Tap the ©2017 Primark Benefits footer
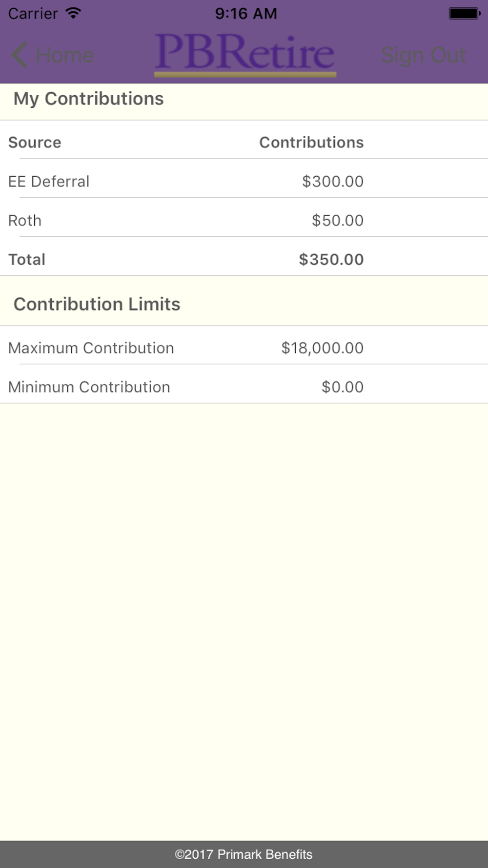The height and width of the screenshot is (868, 488). pyautogui.click(x=244, y=854)
